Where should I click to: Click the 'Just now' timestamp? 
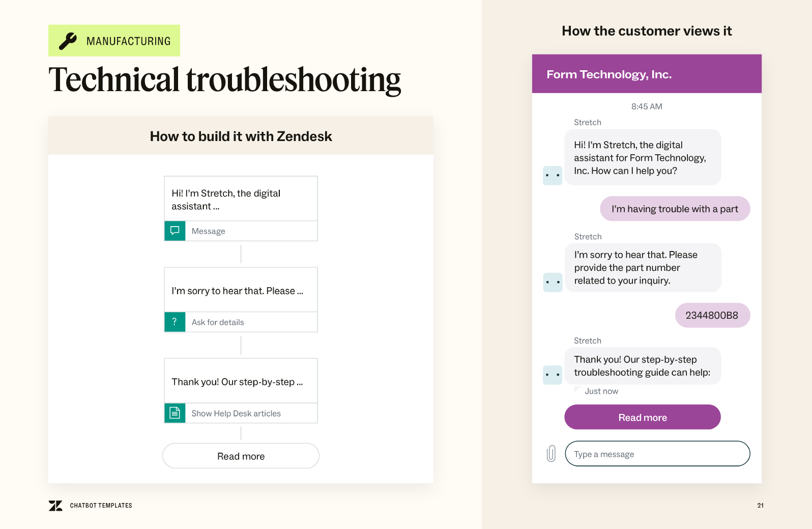pos(601,391)
